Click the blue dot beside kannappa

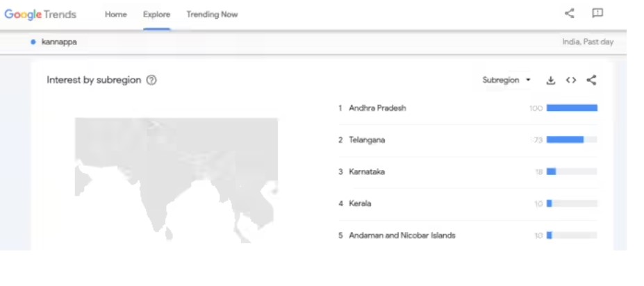pyautogui.click(x=33, y=42)
